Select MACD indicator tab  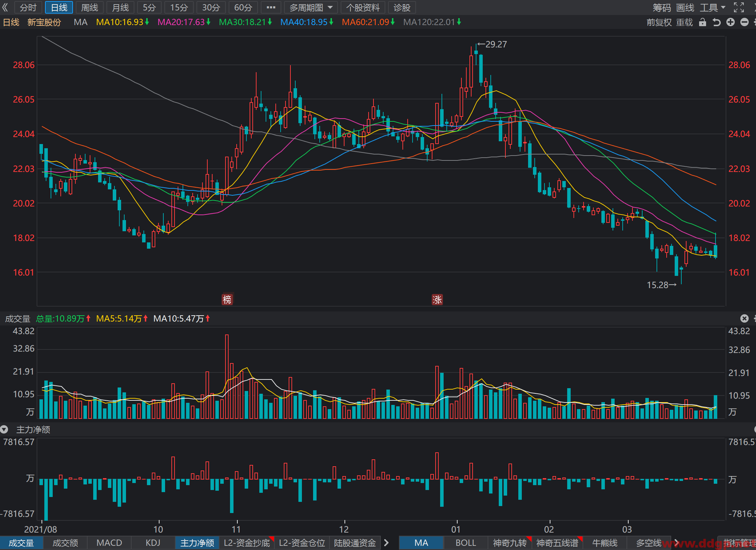coord(109,543)
